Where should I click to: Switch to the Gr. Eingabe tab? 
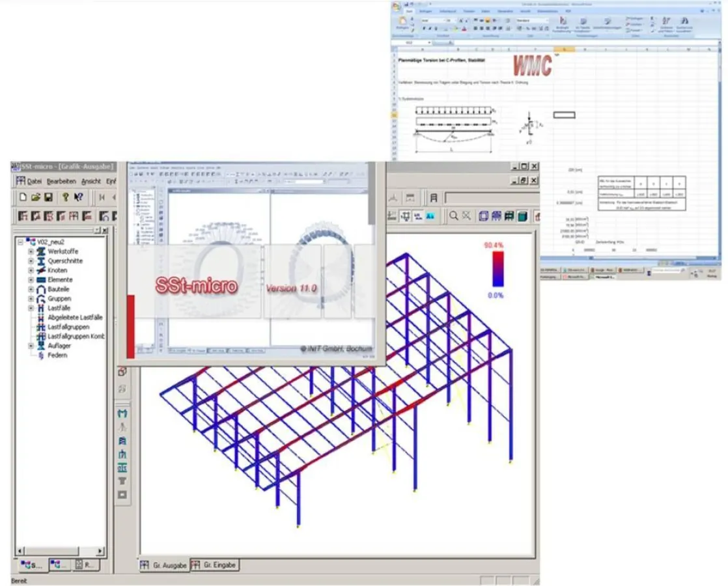pos(214,565)
